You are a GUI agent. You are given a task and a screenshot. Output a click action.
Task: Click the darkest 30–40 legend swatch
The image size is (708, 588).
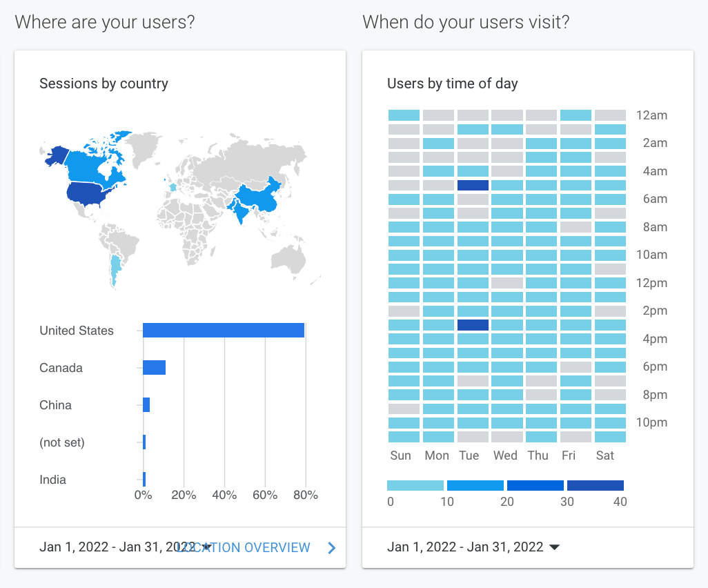[x=596, y=485]
